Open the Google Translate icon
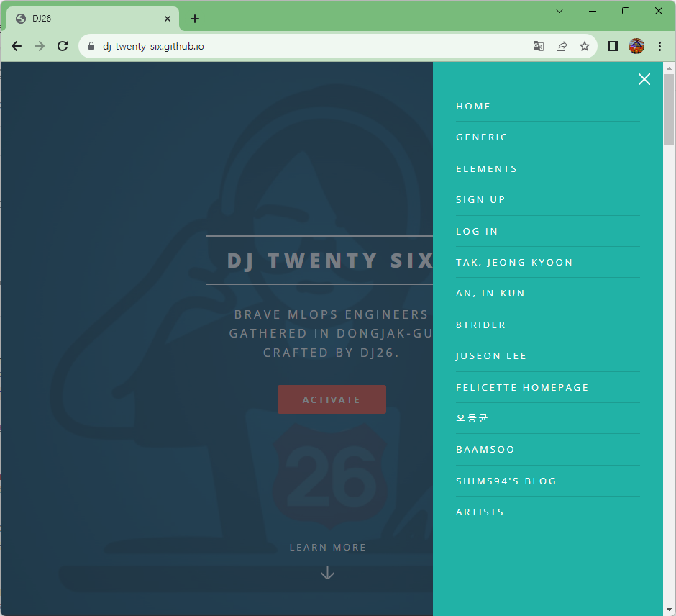Image resolution: width=676 pixels, height=616 pixels. [538, 45]
